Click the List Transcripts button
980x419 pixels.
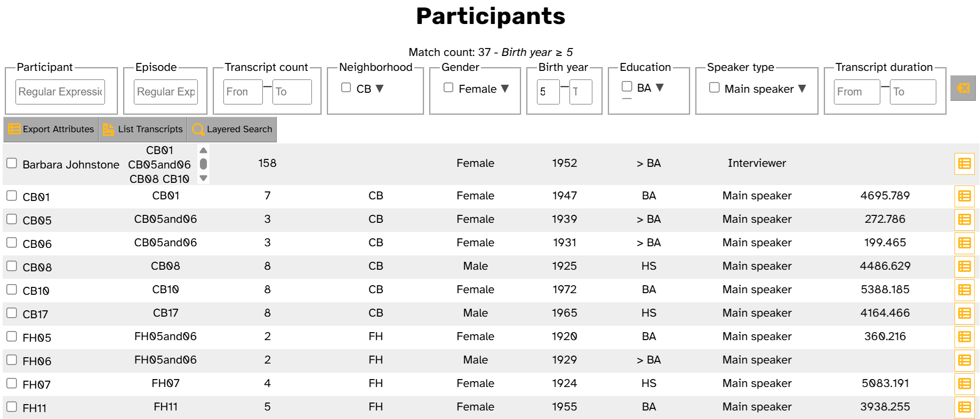pos(143,130)
